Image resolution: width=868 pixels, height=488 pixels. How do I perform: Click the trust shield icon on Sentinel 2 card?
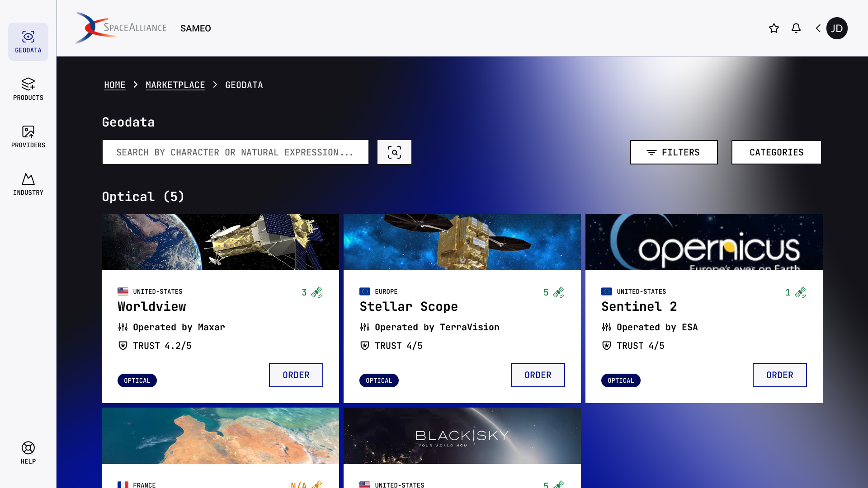607,346
